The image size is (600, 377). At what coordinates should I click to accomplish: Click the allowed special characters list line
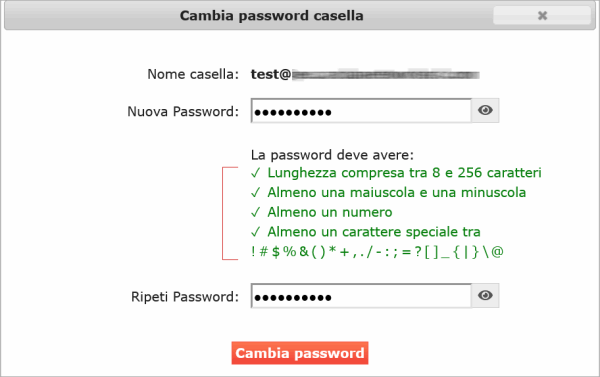pyautogui.click(x=377, y=252)
